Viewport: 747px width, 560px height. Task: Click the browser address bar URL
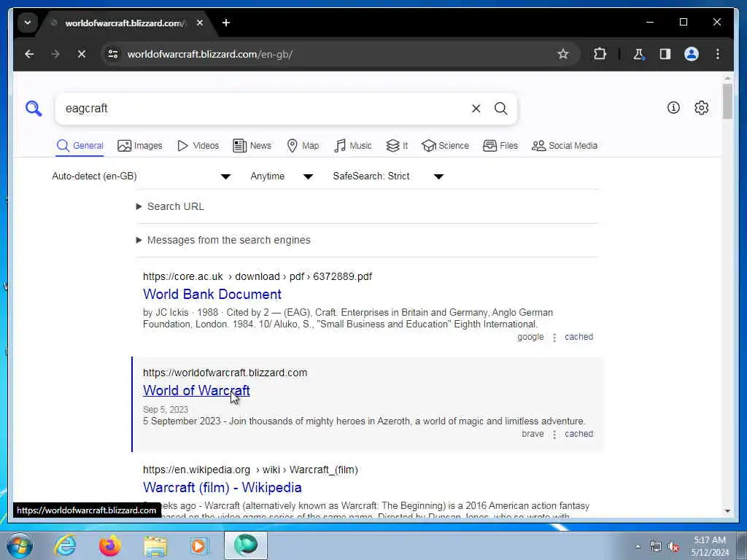[x=209, y=54]
